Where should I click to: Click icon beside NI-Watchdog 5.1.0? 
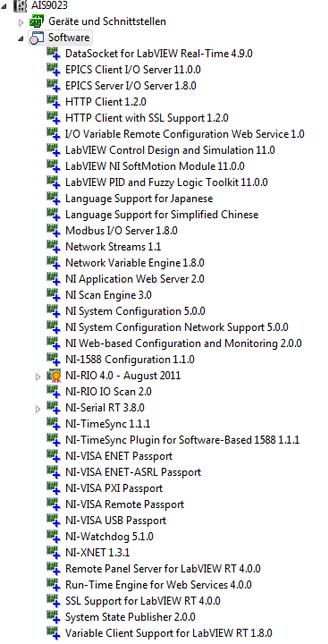tap(54, 537)
